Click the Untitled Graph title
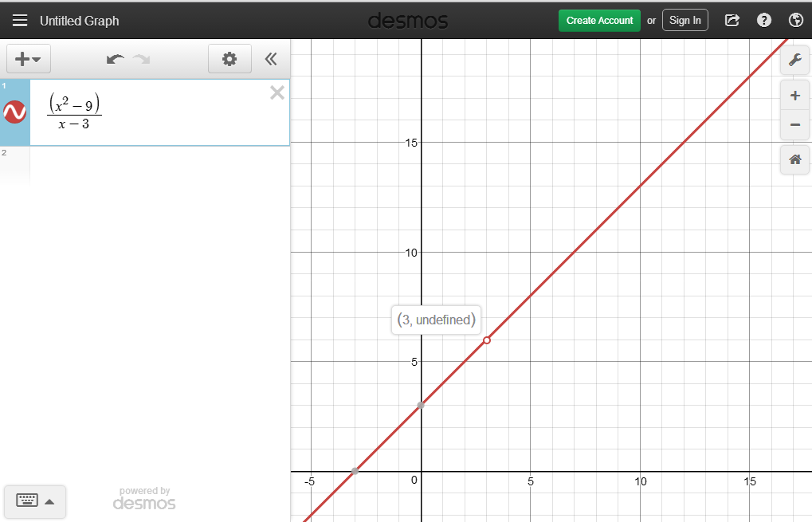The height and width of the screenshot is (522, 812). coord(79,21)
